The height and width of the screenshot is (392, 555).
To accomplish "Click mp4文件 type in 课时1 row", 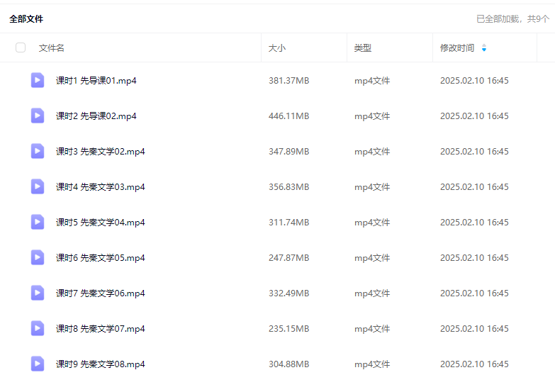I will [372, 81].
